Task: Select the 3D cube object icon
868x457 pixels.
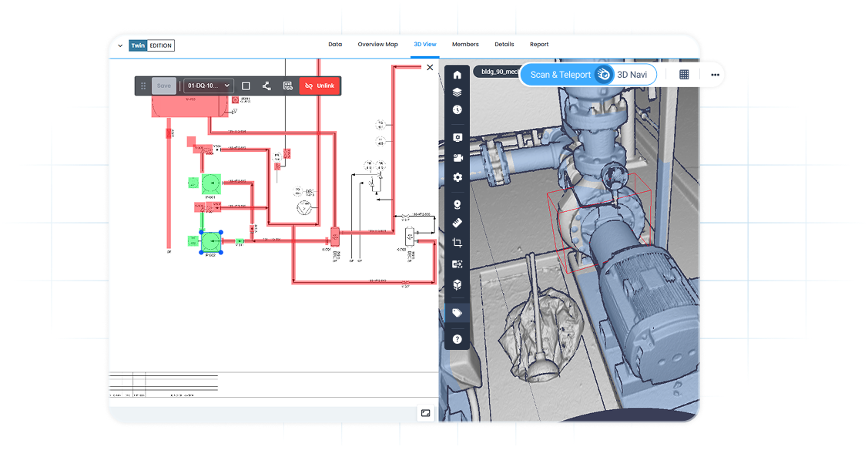Action: click(x=457, y=284)
